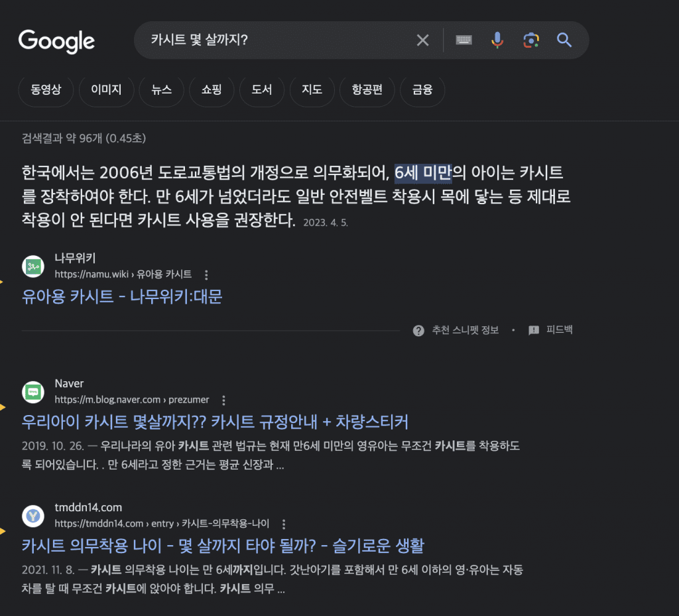Click the 피드백 link

[559, 330]
